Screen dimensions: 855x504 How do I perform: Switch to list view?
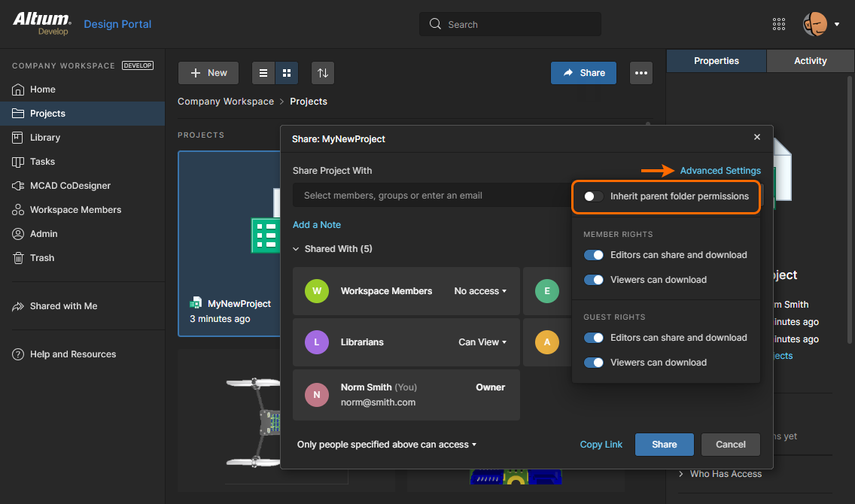(263, 73)
